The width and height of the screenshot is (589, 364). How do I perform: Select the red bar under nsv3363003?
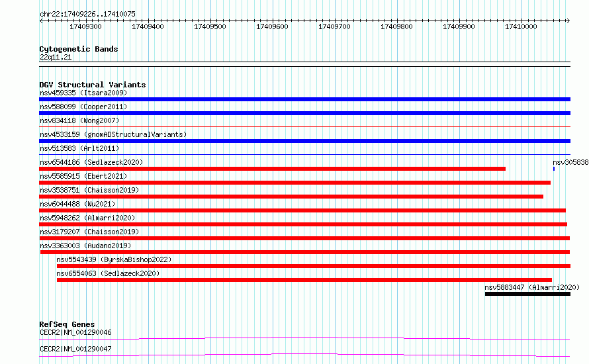point(305,252)
